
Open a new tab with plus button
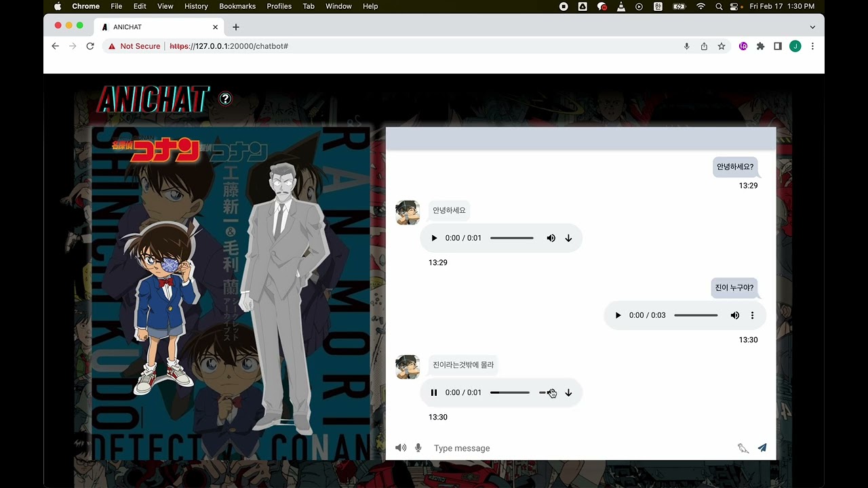pyautogui.click(x=236, y=27)
